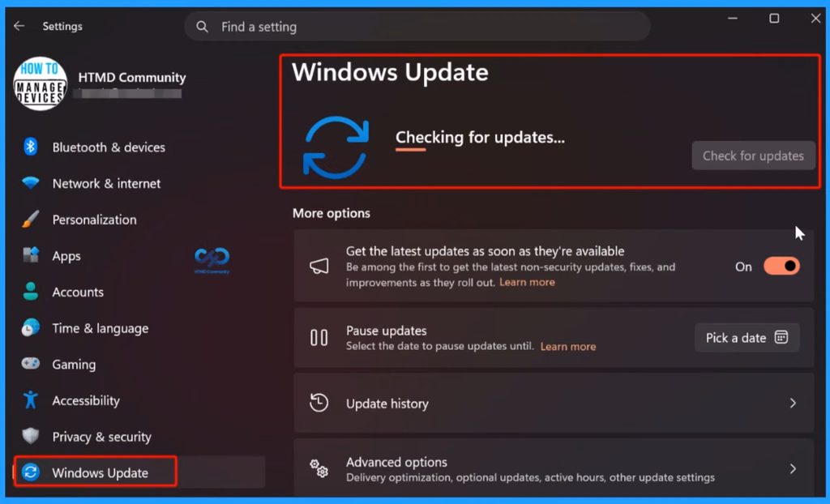The height and width of the screenshot is (504, 830).
Task: Open the Advanced options row
Action: pos(554,468)
